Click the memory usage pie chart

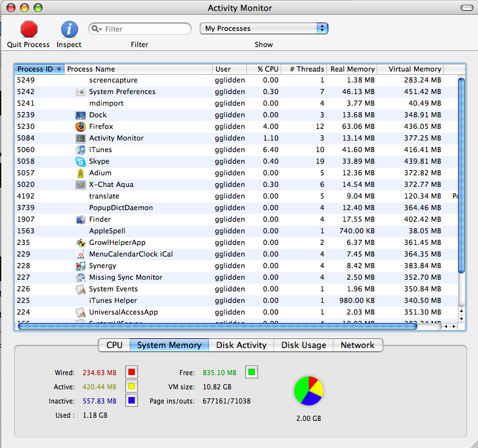[308, 391]
